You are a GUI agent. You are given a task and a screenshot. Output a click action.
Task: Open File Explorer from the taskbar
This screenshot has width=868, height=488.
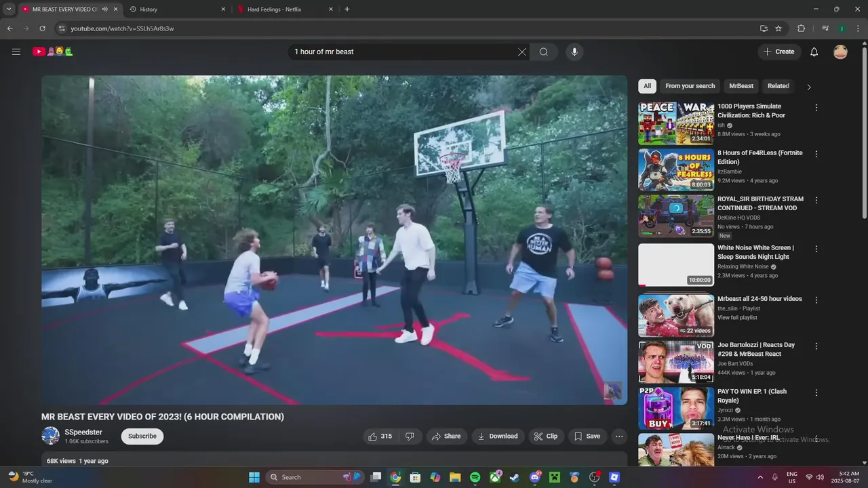[455, 477]
